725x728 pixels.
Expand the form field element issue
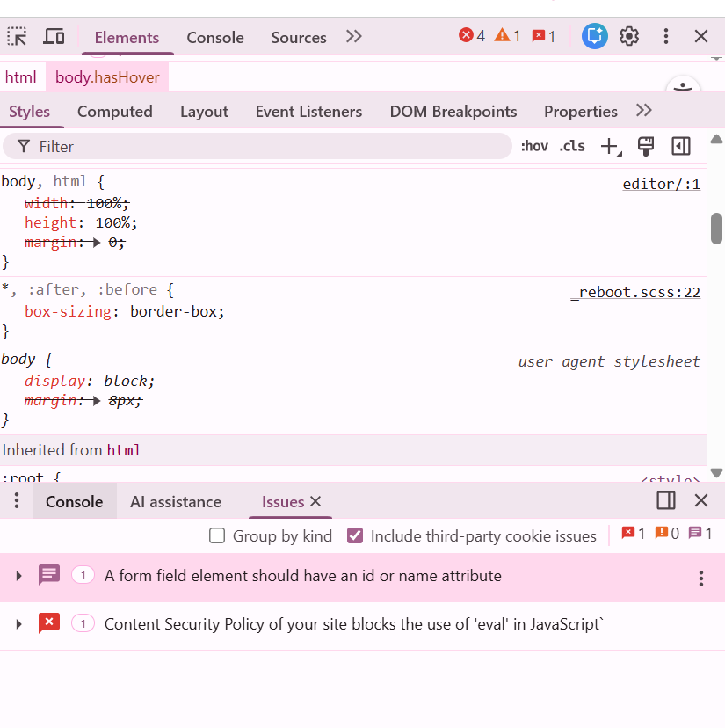click(18, 576)
